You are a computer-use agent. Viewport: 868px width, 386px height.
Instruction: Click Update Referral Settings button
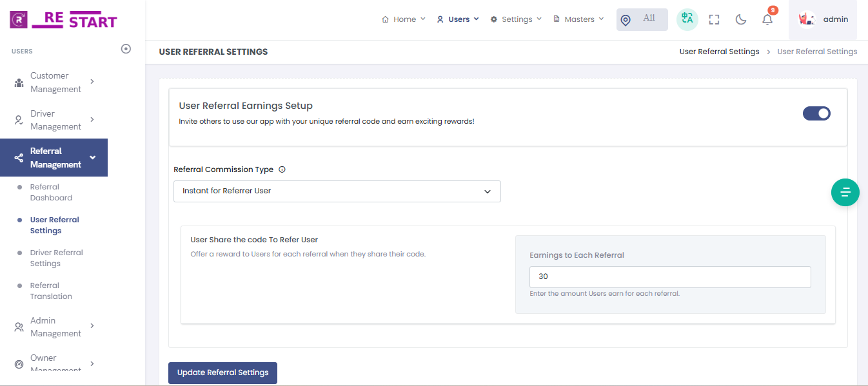point(222,372)
